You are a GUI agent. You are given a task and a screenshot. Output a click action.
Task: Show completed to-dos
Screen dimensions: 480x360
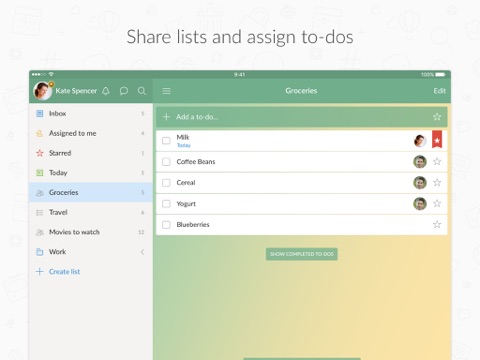[x=302, y=254]
